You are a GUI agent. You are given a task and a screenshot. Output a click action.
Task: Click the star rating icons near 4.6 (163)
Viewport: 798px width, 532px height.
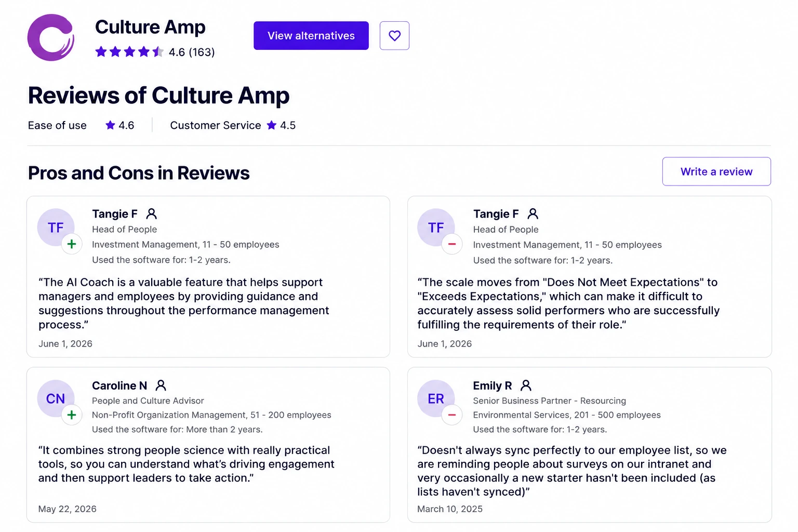click(x=129, y=52)
